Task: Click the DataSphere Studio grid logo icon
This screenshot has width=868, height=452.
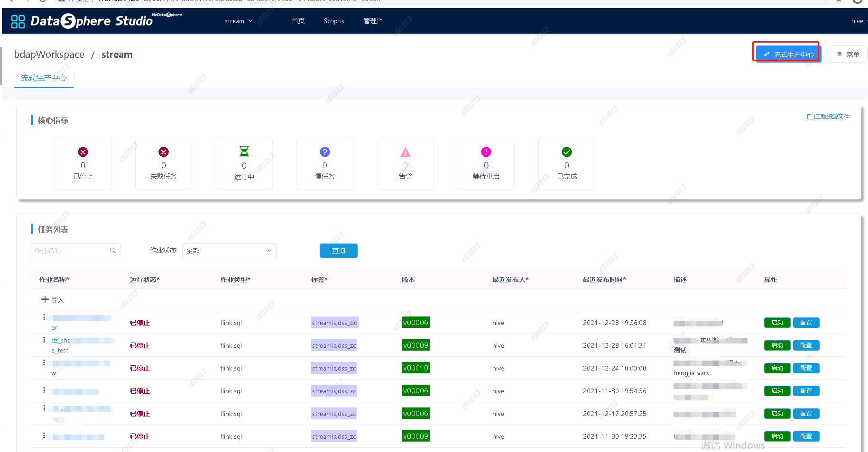Action: coord(18,21)
